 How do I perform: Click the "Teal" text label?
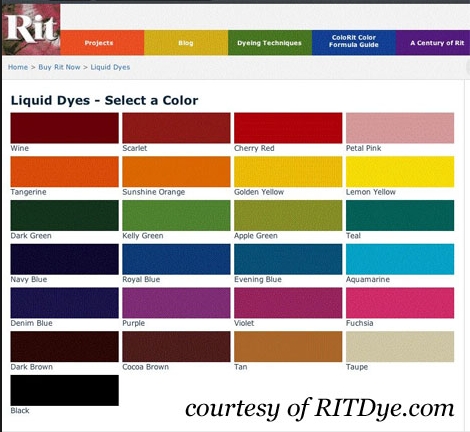[x=353, y=235]
